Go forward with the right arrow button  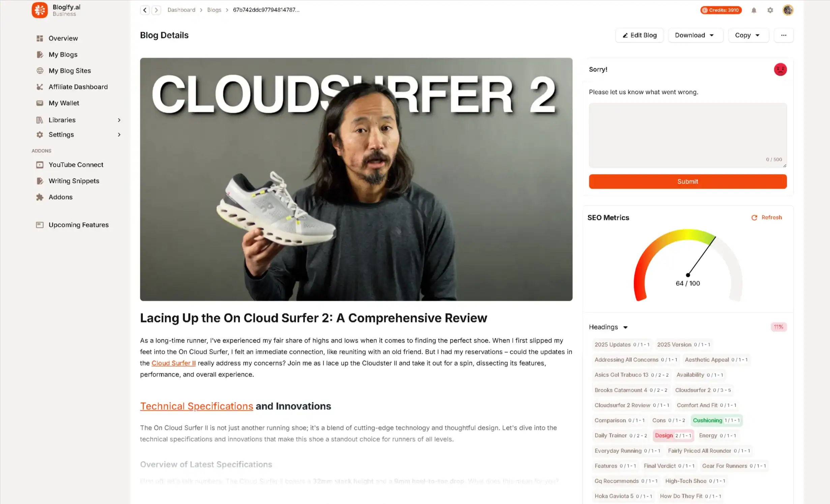pos(156,10)
